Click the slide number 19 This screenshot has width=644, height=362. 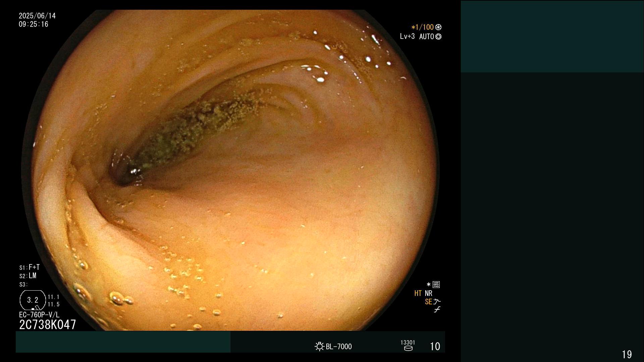627,354
